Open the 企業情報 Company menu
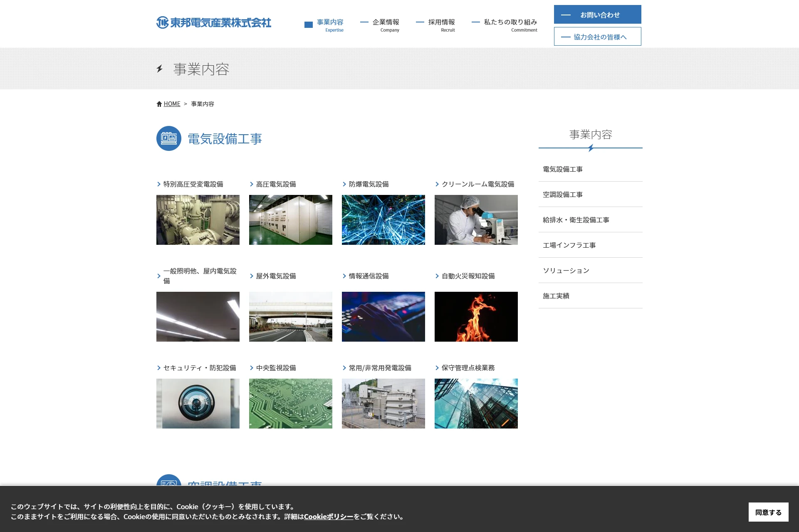799x532 pixels. pyautogui.click(x=385, y=25)
